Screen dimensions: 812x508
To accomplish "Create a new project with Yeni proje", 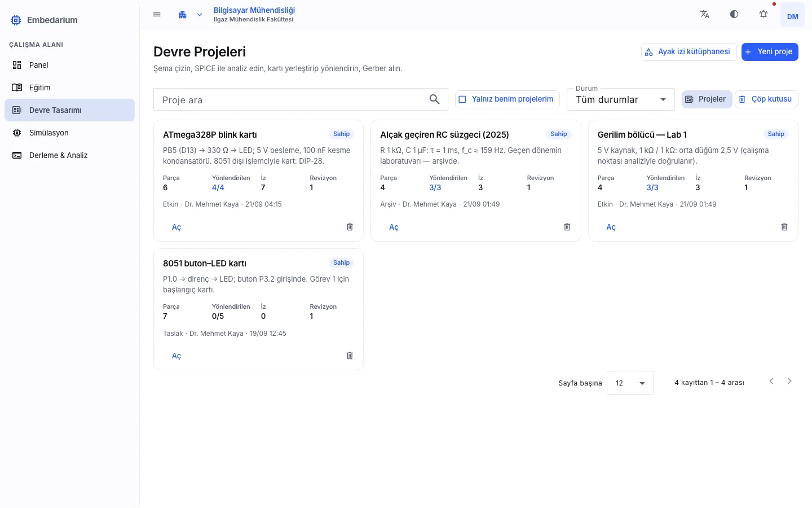I will pyautogui.click(x=770, y=52).
